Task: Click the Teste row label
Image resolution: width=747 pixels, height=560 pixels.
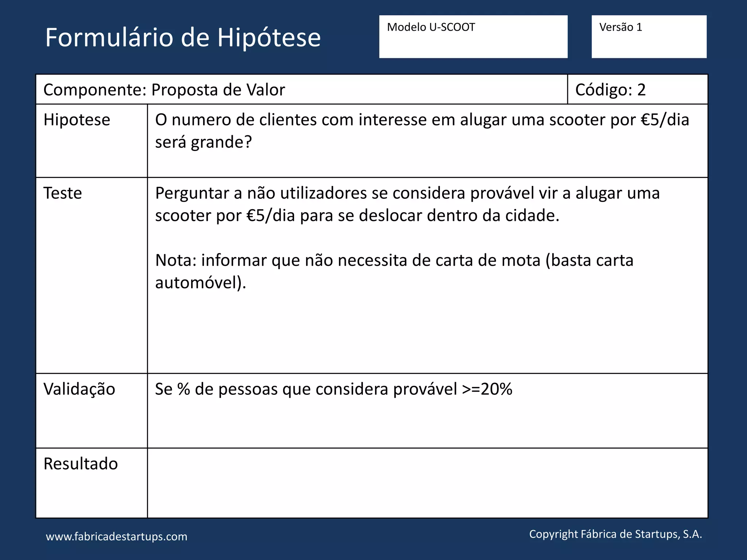Action: pos(62,193)
